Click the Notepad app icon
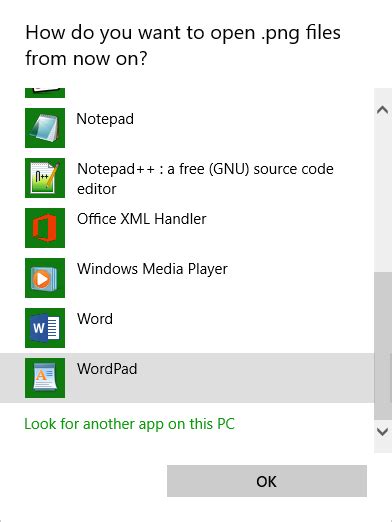 click(45, 128)
